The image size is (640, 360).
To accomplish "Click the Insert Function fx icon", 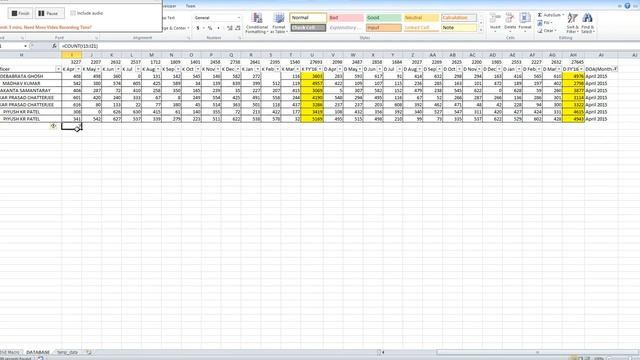I will click(54, 46).
